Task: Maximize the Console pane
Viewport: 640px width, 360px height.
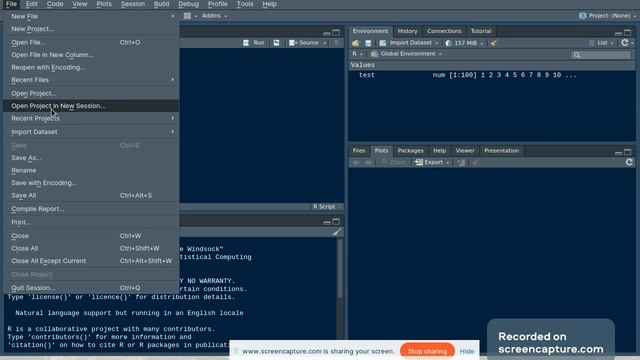Action: coord(336,222)
